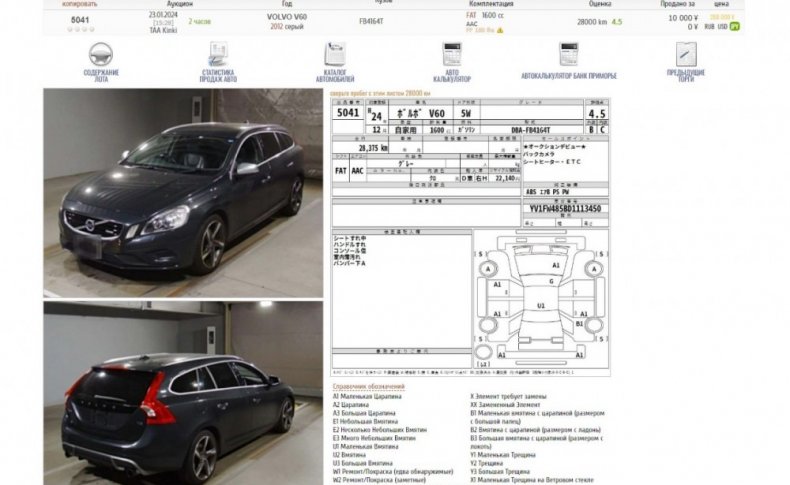The height and width of the screenshot is (485, 790).
Task: Click the VIN YV1FW485BD1113450 on the sheet
Action: [x=565, y=209]
